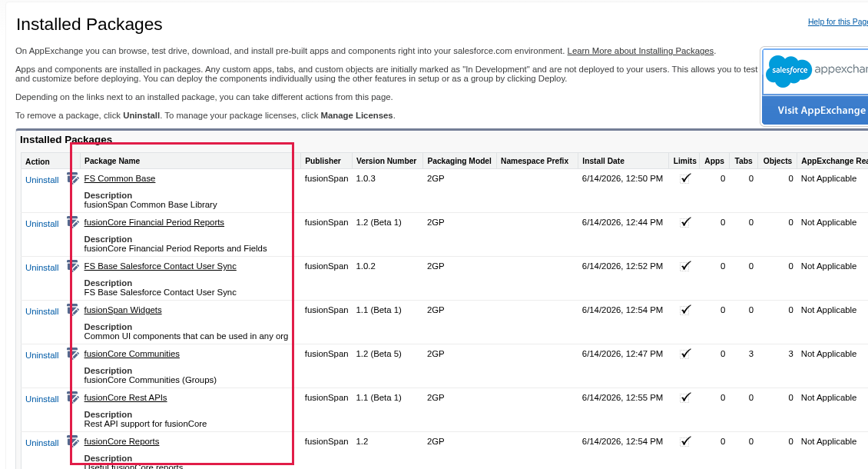Uninstall the fusionSpan Widgets package
Image resolution: width=868 pixels, height=469 pixels.
pos(42,311)
